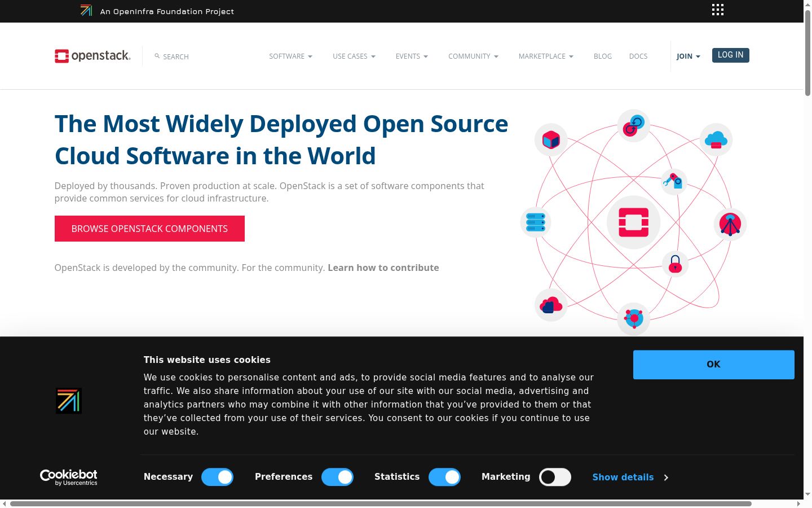Click the scroll left arrow of horizontal scrollbar
Screen dimensions: 812x508
[x=5, y=503]
